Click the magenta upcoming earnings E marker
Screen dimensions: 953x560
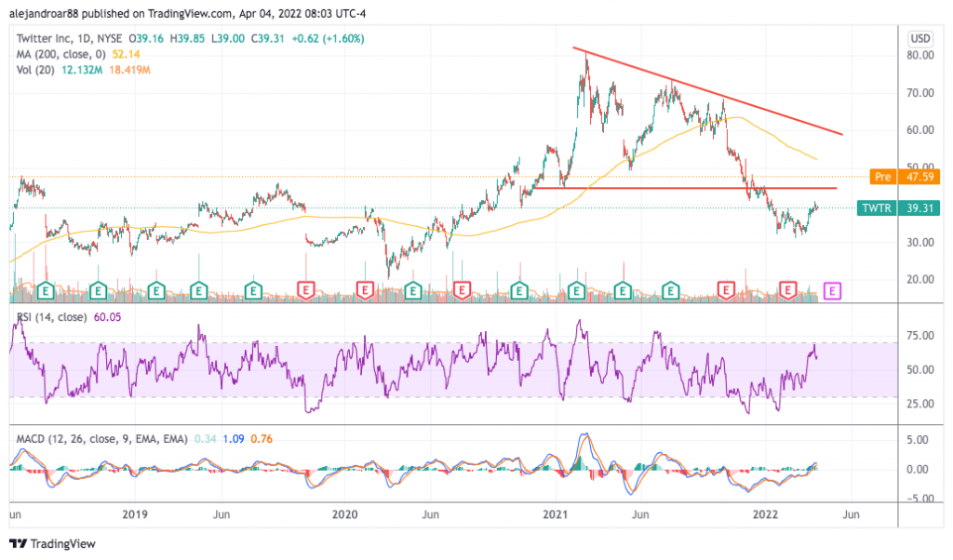pos(832,291)
